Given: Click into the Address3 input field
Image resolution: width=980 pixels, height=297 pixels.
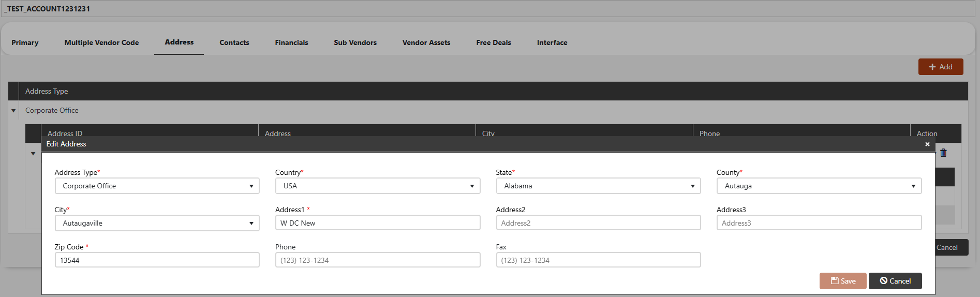Looking at the screenshot, I should coord(819,223).
